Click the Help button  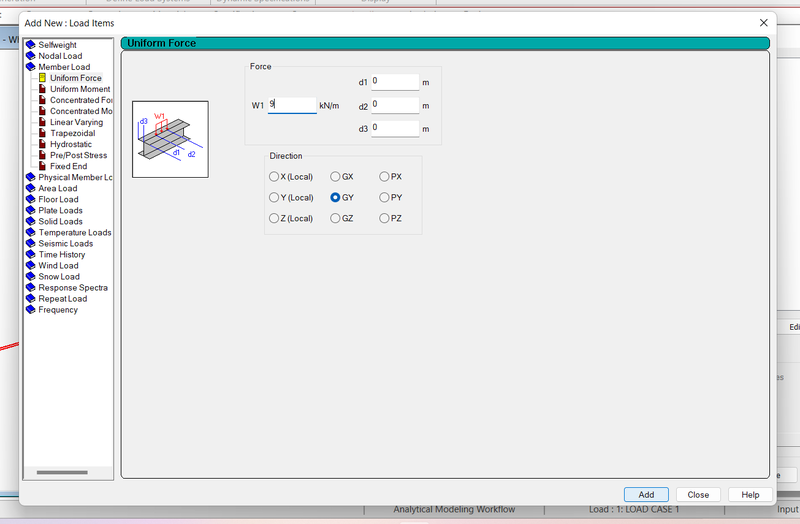coord(750,494)
